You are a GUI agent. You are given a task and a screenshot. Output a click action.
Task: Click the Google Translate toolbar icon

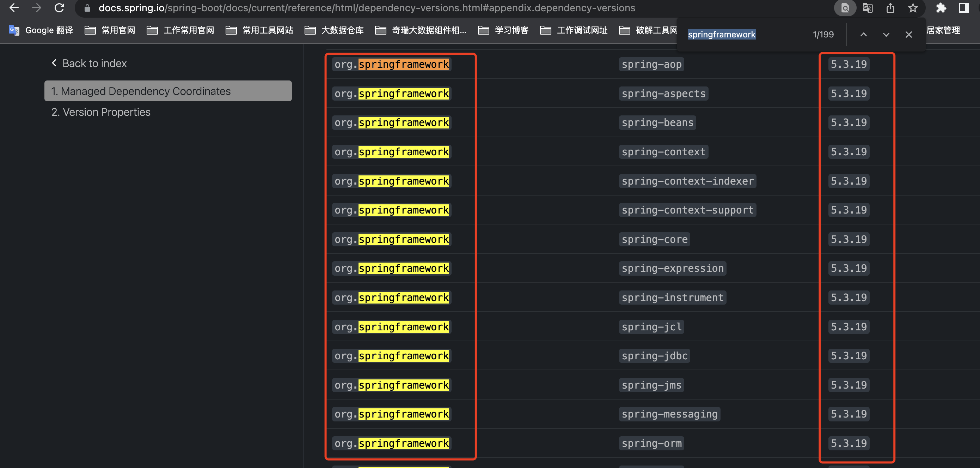(x=868, y=8)
